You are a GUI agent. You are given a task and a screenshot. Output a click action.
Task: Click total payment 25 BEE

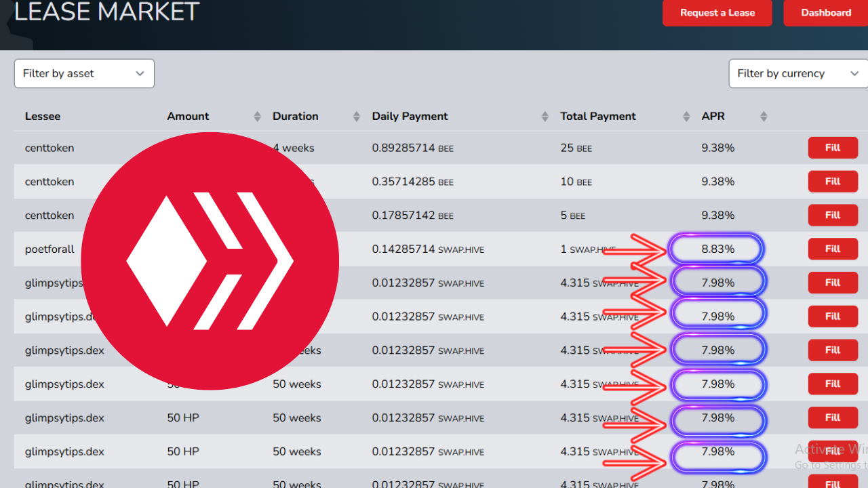tap(576, 148)
